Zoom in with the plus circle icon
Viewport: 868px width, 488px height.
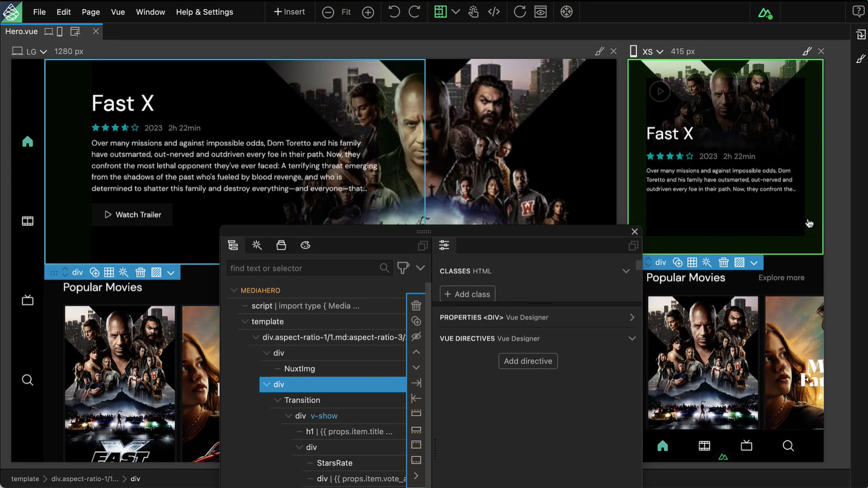pos(368,12)
